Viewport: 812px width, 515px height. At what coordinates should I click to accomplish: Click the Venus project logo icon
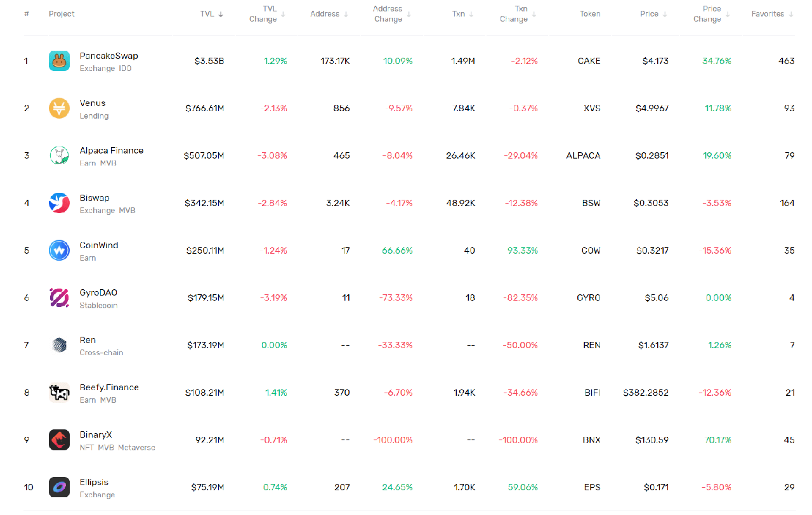pos(59,108)
